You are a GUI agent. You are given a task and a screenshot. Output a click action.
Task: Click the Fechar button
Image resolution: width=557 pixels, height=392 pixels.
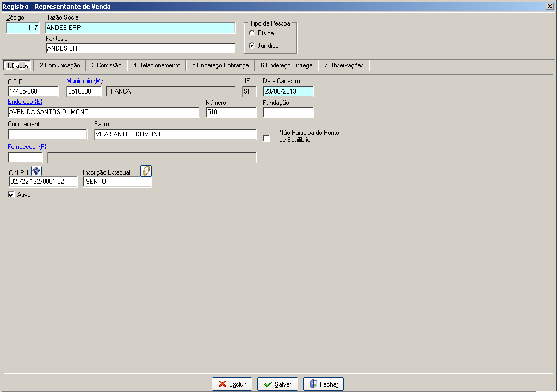point(323,384)
